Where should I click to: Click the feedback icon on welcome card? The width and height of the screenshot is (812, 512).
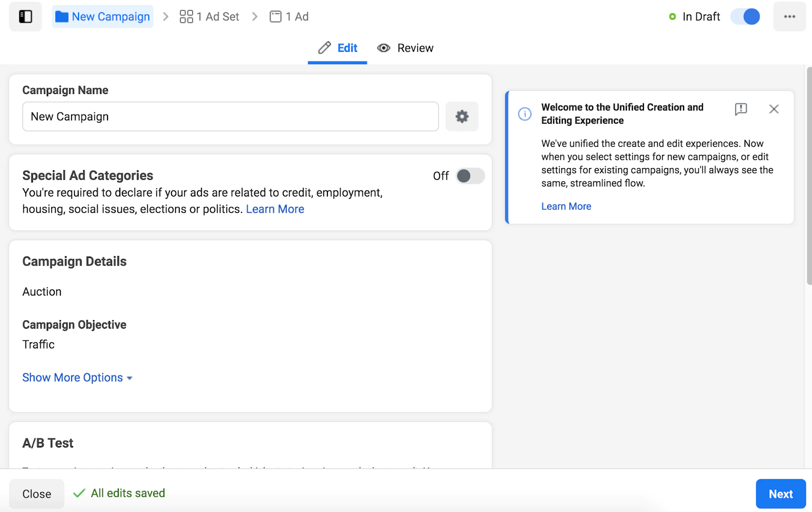click(x=741, y=109)
